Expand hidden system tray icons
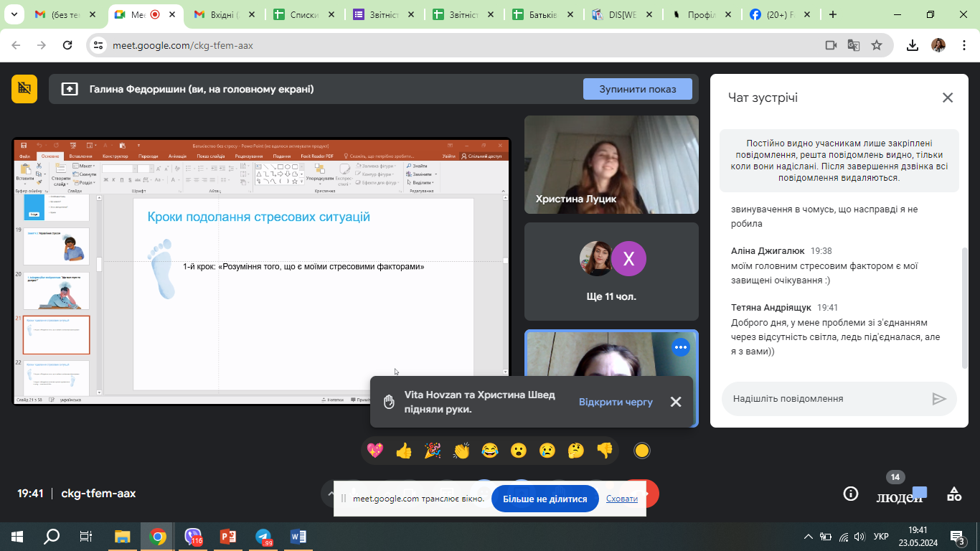This screenshot has width=980, height=551. [x=808, y=537]
